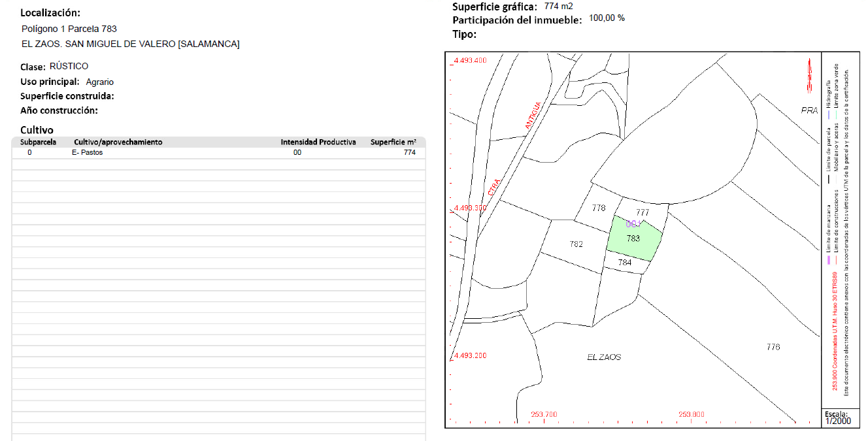The height and width of the screenshot is (441, 868).
Task: Select the green highlighted parcel 783
Action: [x=633, y=240]
